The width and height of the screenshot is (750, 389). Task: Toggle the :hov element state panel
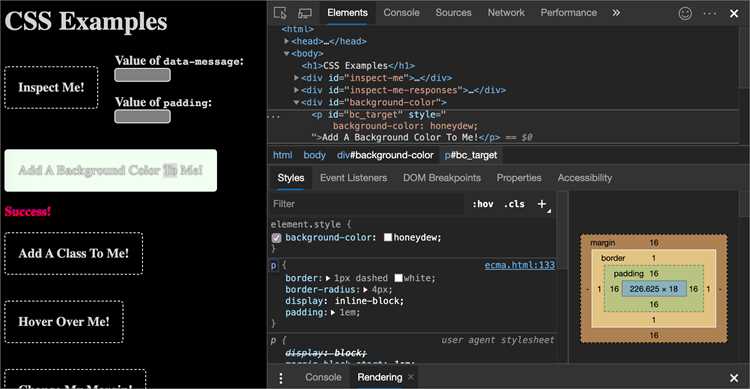[483, 204]
